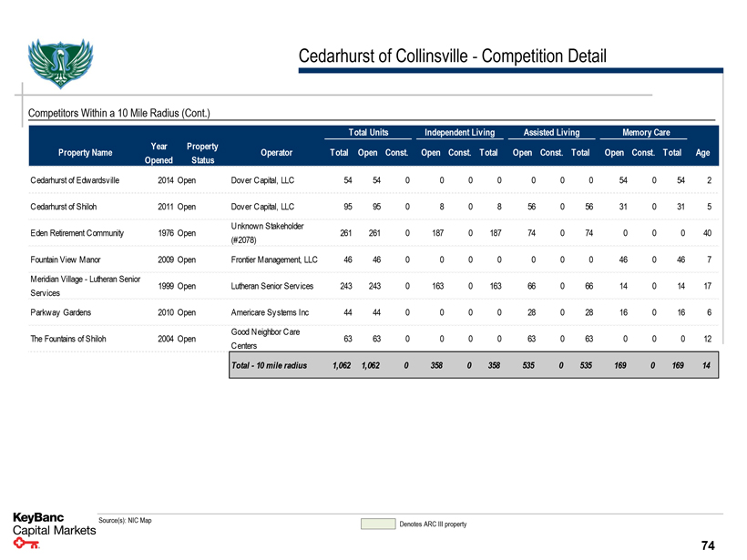This screenshot has height=560, width=747.
Task: Click the Age column header
Action: [x=701, y=153]
